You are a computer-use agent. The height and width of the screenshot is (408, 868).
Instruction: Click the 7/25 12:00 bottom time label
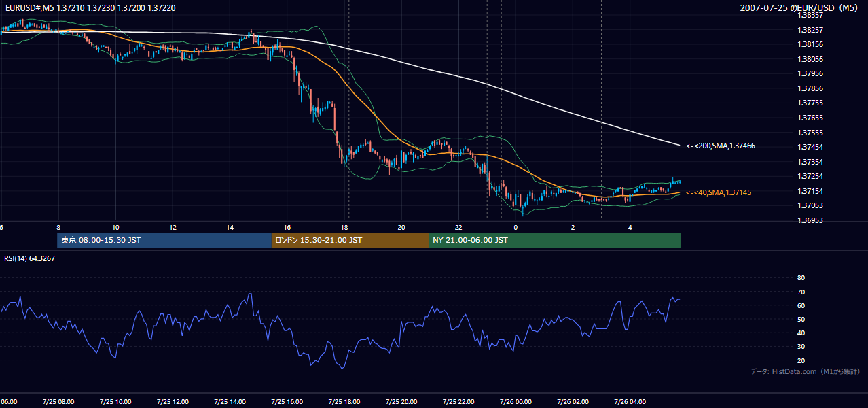click(173, 401)
